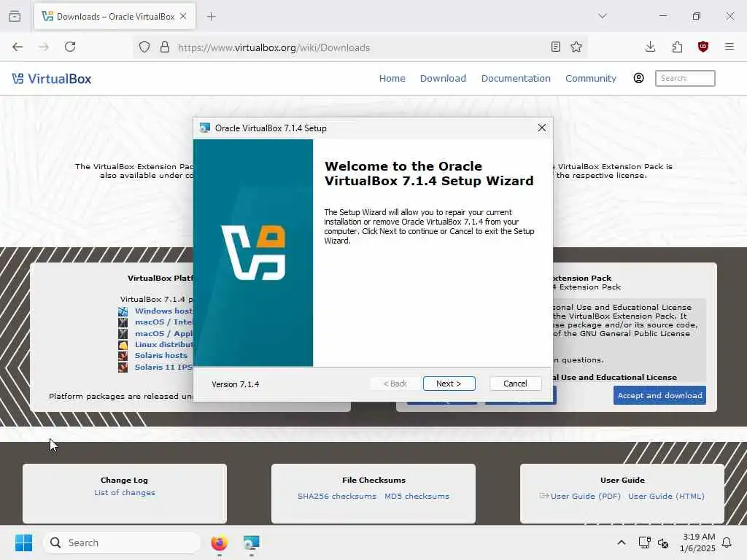Screen dimensions: 747x560
Task: Show hidden system tray icons
Action: pos(622,542)
